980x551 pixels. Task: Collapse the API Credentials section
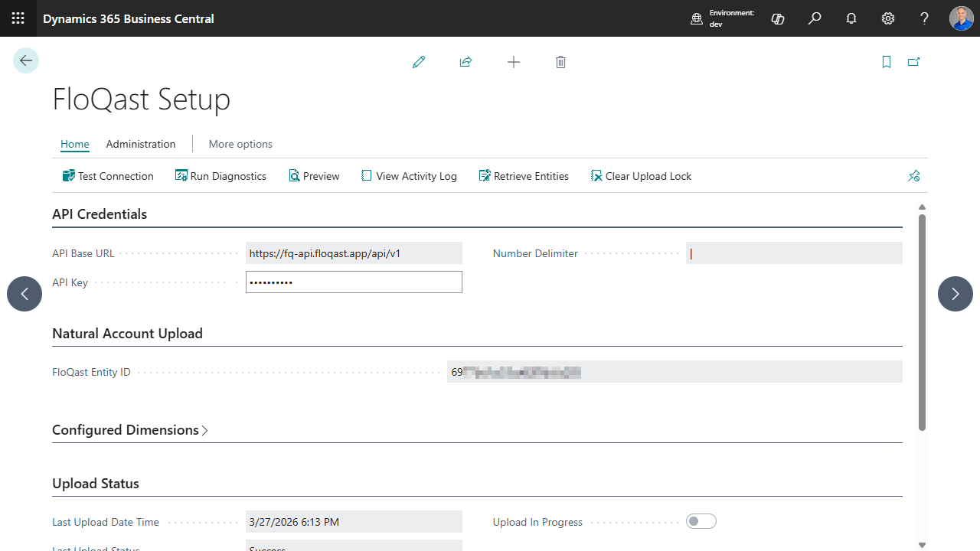[100, 214]
